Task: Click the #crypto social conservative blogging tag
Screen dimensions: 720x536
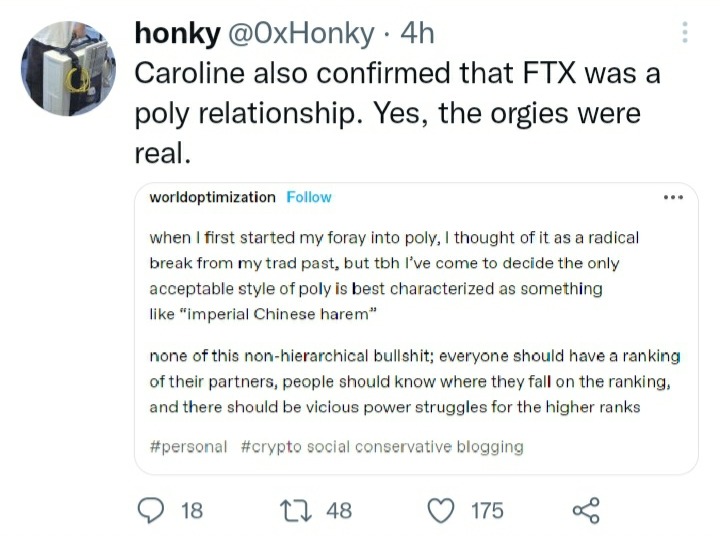Action: point(382,446)
